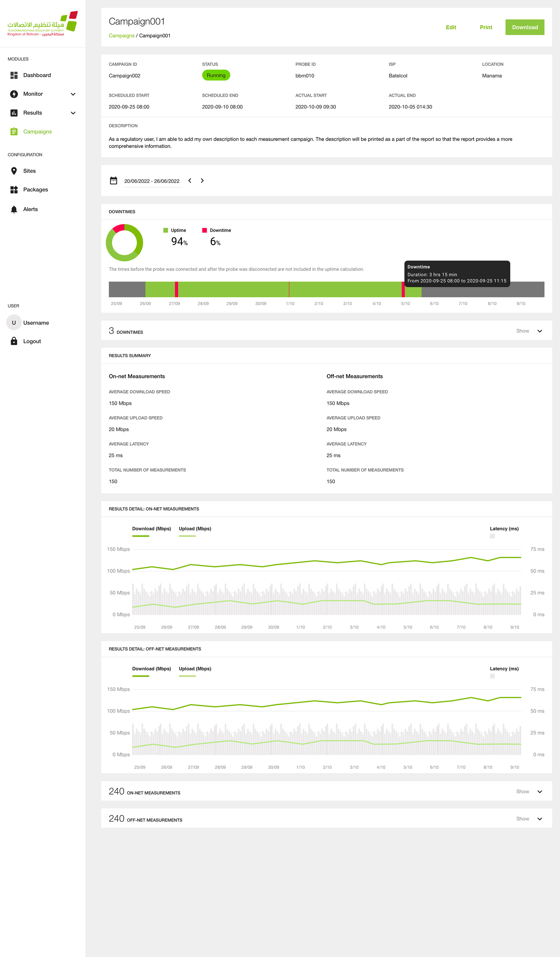
Task: Expand the 3 Downtimes list
Action: tap(540, 331)
